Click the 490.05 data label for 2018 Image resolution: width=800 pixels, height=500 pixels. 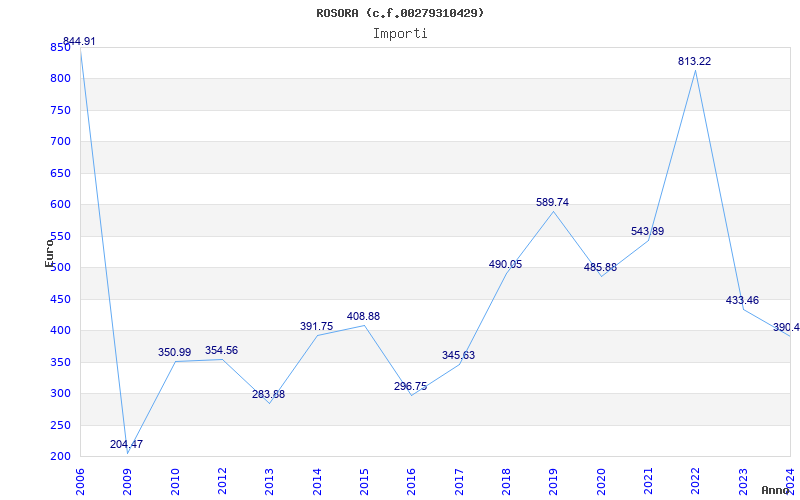(x=506, y=264)
